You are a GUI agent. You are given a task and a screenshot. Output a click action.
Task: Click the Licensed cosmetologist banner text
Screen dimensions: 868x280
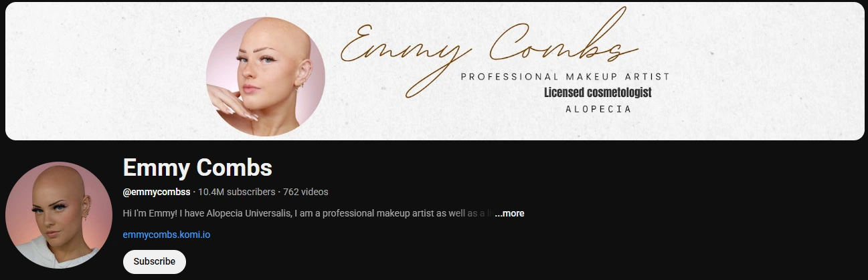pyautogui.click(x=598, y=92)
